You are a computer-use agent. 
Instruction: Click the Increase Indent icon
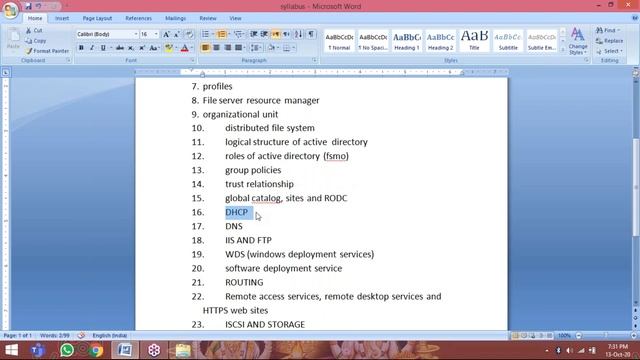point(264,34)
